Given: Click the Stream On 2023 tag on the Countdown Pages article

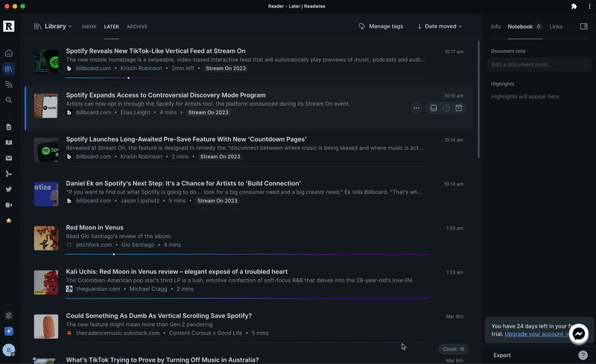Looking at the screenshot, I should click(x=220, y=156).
